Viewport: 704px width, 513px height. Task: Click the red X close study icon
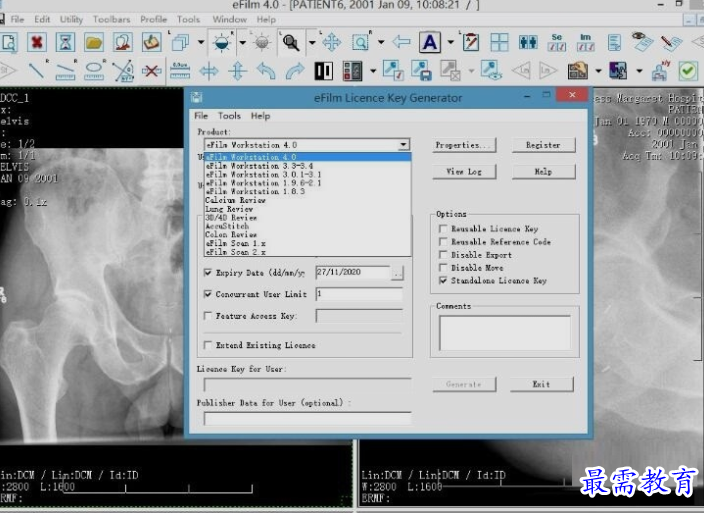[x=37, y=43]
